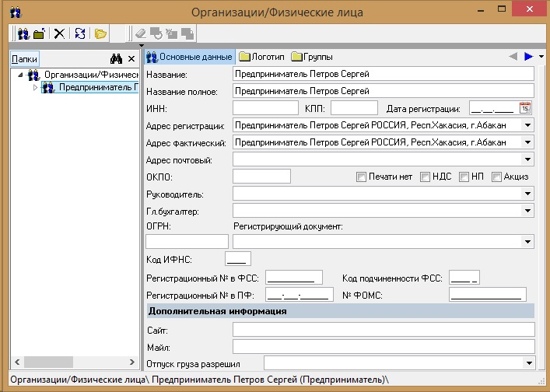Click the № ФОМС input field
The image size is (550, 392).
pos(488,295)
